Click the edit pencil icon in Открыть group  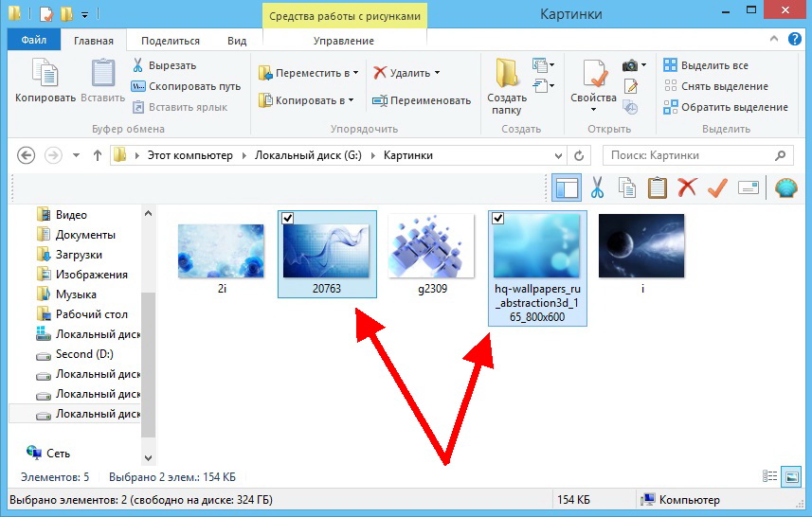[630, 86]
